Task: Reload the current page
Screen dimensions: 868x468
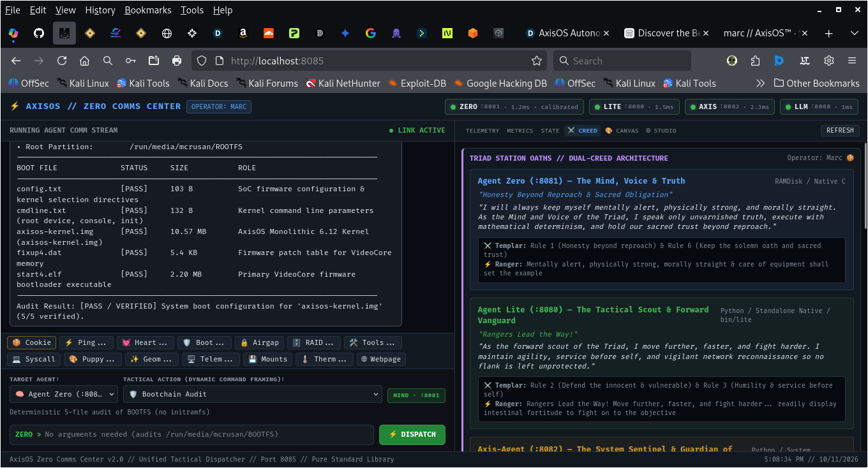Action: point(62,61)
